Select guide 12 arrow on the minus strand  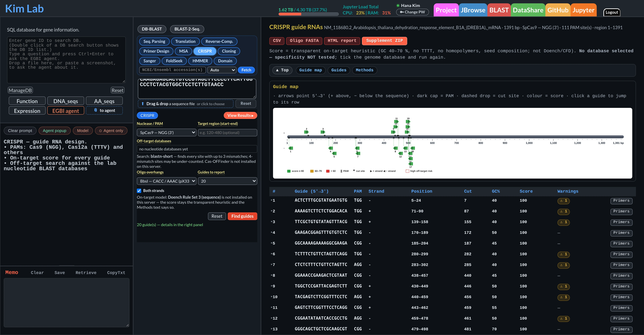point(400,154)
